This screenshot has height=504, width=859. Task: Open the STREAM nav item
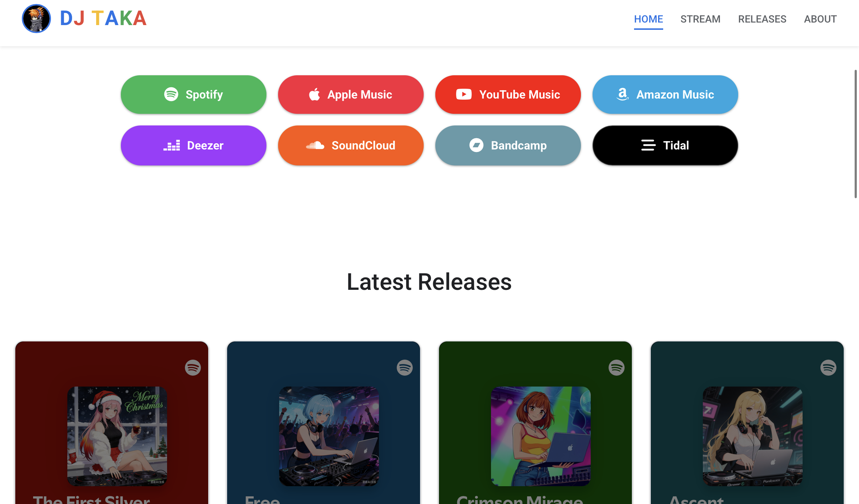(x=700, y=19)
